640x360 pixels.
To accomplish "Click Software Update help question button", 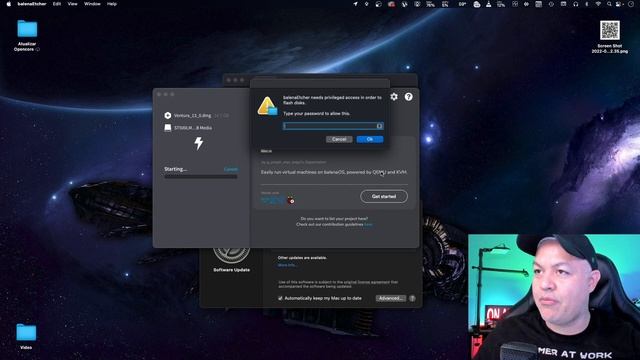I will [412, 298].
